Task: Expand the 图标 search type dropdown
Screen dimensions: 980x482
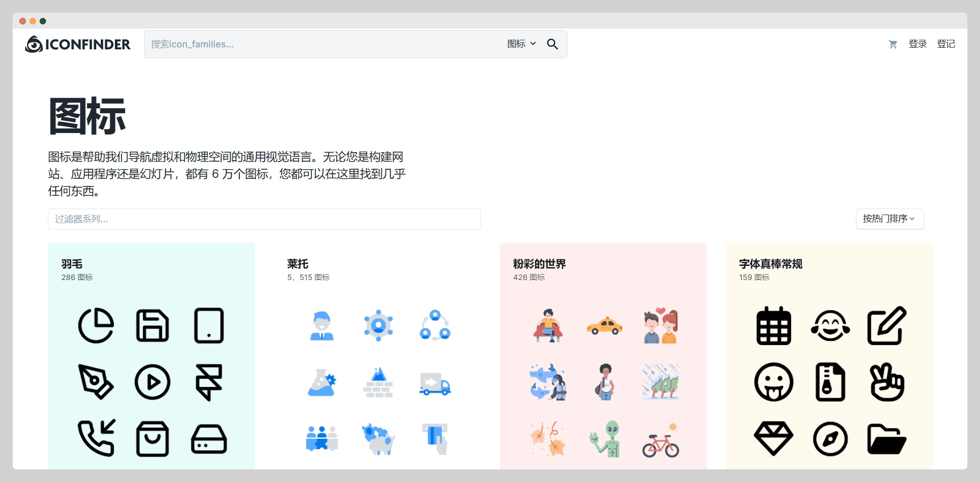Action: [x=521, y=44]
